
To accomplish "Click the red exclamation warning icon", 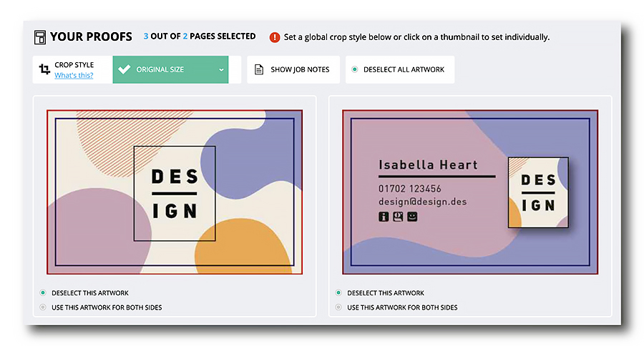I will click(274, 37).
